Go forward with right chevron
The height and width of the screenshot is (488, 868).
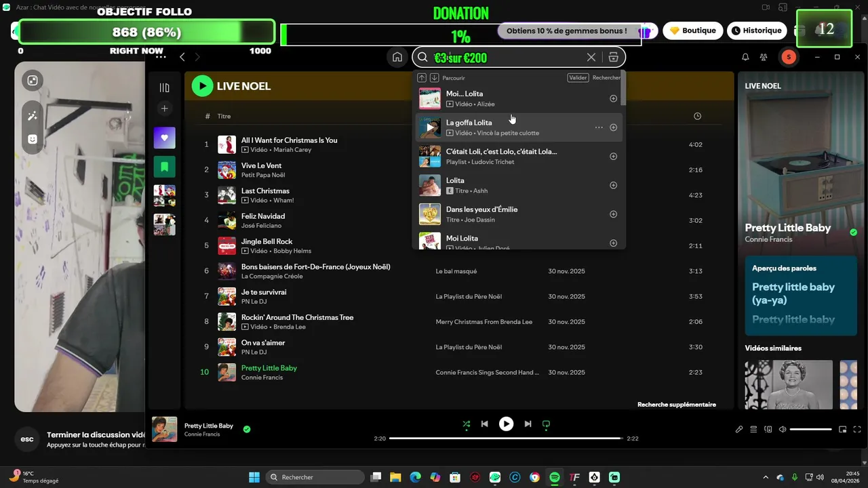197,57
